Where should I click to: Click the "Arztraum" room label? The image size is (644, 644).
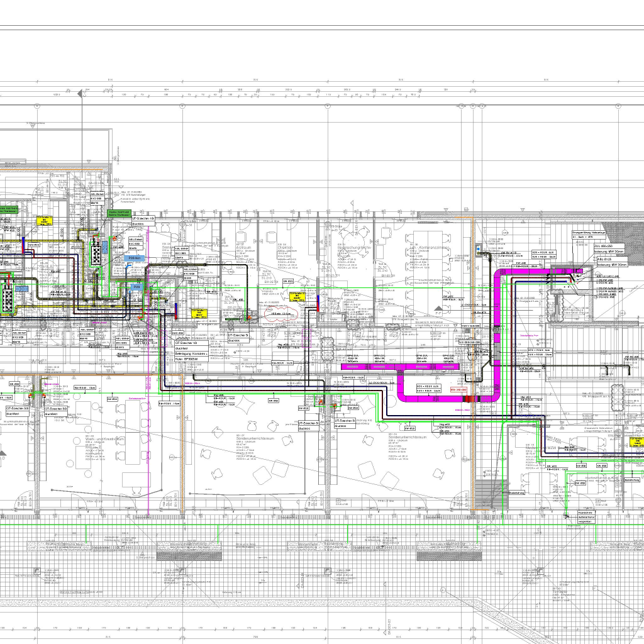[x=243, y=248]
